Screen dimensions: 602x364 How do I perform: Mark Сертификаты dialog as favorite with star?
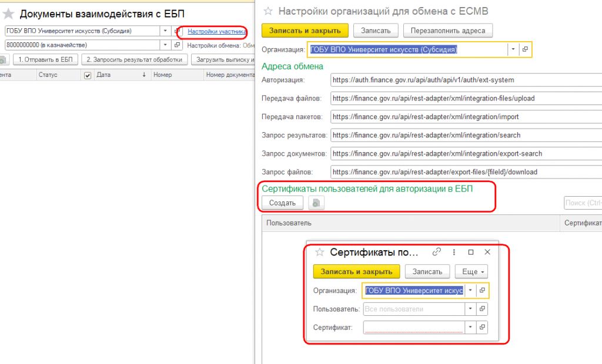(319, 252)
